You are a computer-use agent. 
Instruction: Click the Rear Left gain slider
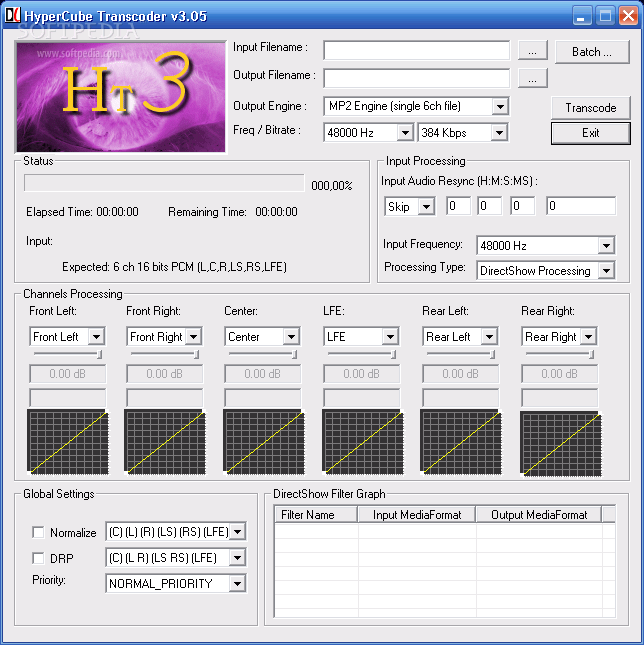pyautogui.click(x=461, y=354)
